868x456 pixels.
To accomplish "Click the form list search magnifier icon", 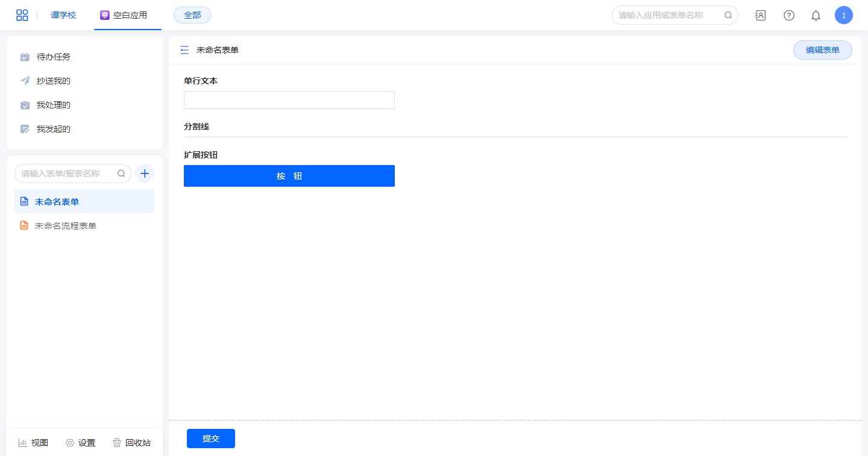I will (121, 173).
